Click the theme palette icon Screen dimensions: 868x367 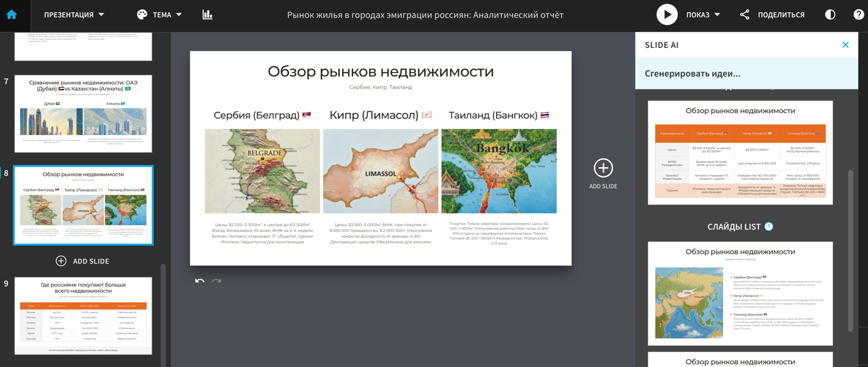(x=142, y=15)
